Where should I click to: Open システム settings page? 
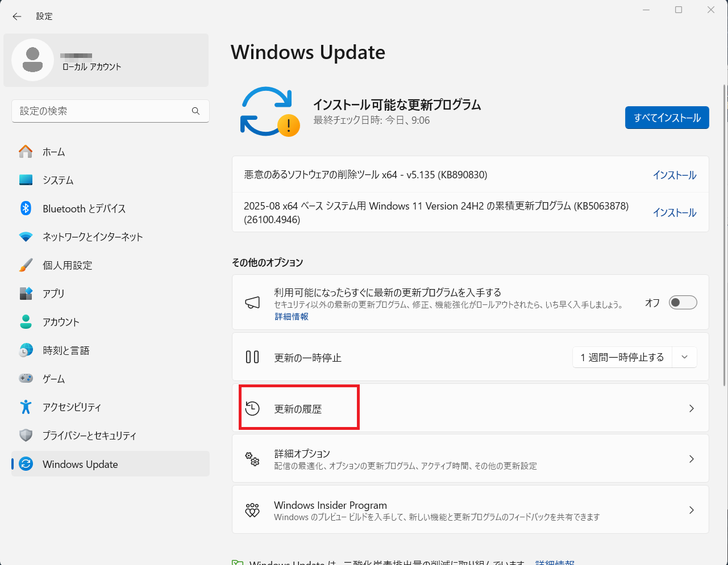tap(110, 180)
